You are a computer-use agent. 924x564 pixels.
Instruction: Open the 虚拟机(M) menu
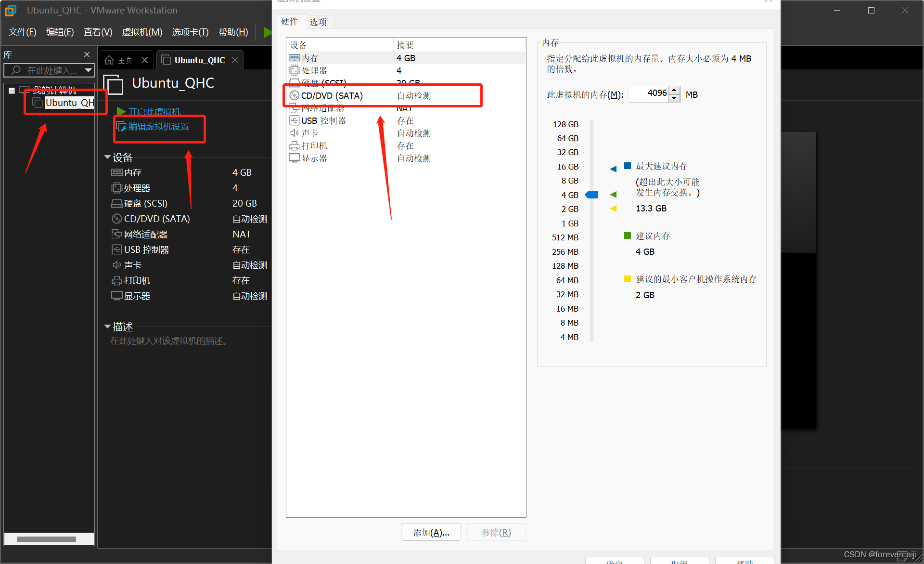click(x=142, y=32)
